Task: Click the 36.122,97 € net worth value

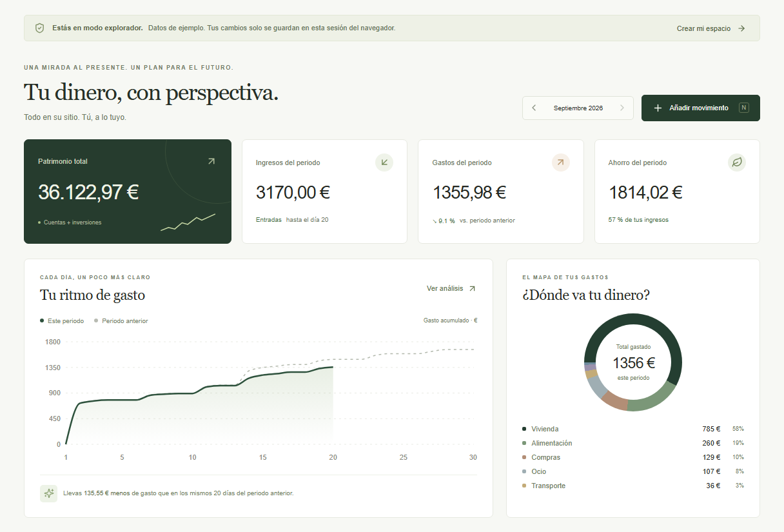Action: [x=88, y=192]
